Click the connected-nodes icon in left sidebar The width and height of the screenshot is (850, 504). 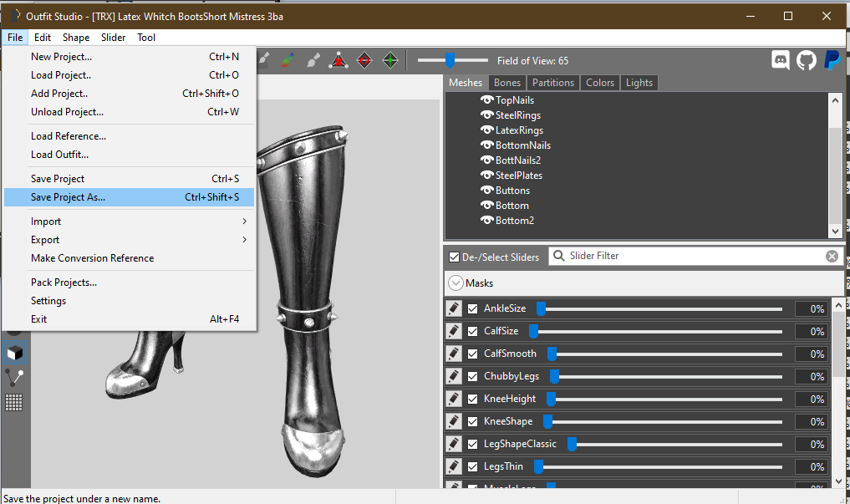click(x=14, y=377)
